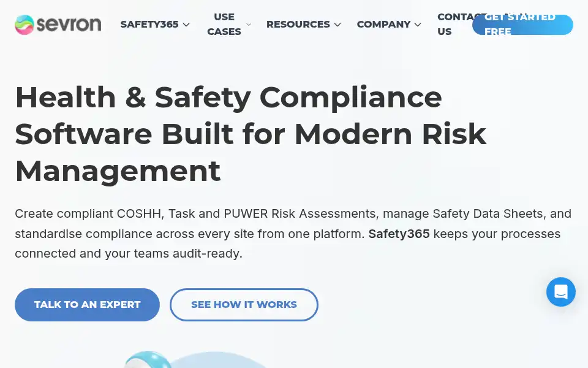588x368 pixels.
Task: Expand the Use Cases chevron arrow
Action: (x=249, y=25)
